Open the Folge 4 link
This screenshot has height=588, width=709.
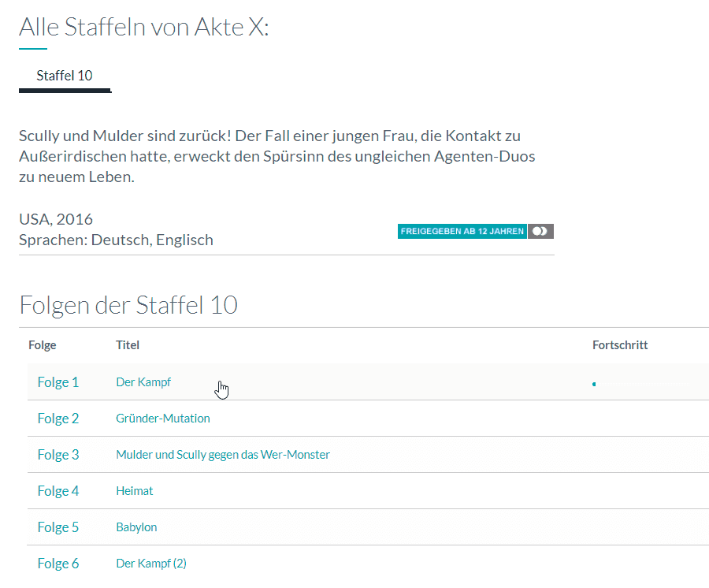point(58,491)
